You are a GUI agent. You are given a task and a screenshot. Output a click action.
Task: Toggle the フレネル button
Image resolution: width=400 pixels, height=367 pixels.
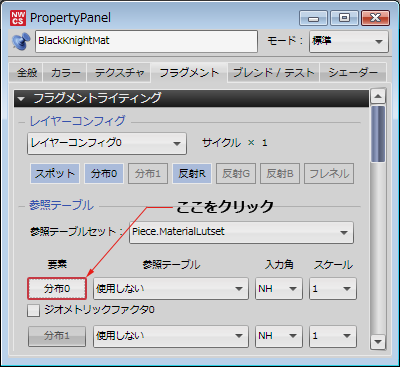point(329,173)
